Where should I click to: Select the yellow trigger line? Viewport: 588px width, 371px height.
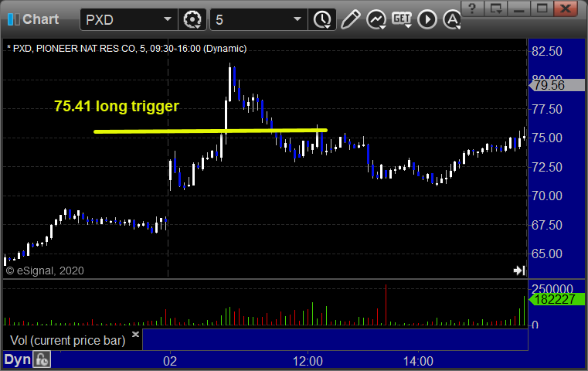(x=210, y=131)
